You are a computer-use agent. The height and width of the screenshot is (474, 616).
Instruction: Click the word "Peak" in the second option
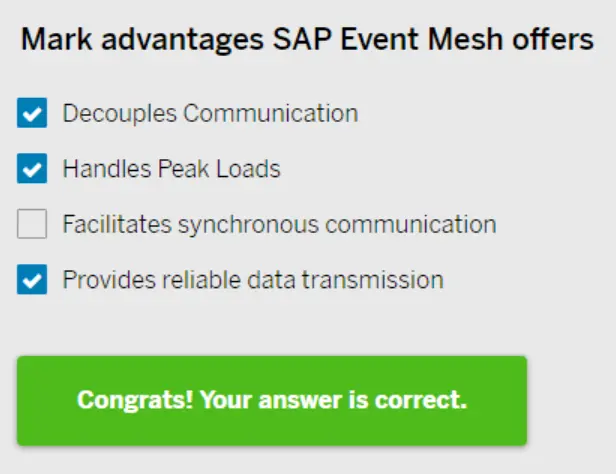[x=180, y=170]
